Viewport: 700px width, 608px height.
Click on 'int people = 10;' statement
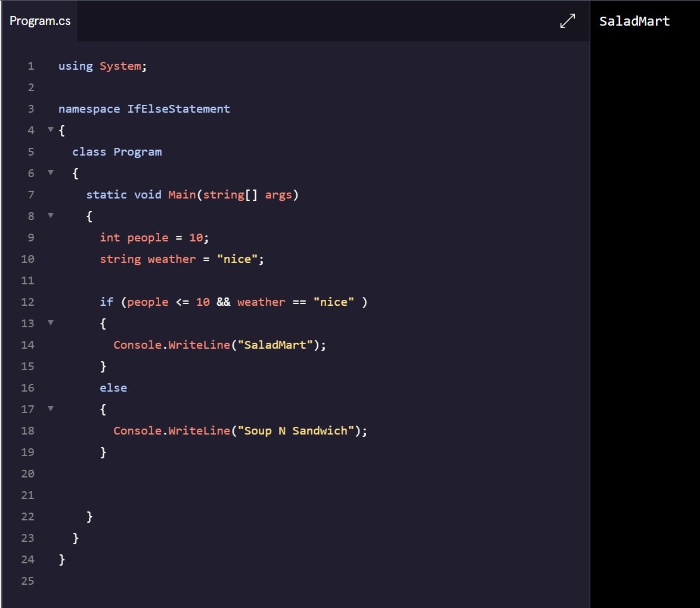[x=154, y=237]
